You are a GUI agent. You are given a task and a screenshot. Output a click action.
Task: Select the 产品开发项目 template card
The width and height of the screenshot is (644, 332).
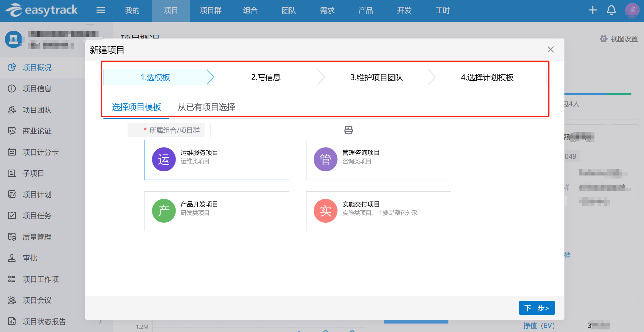[x=217, y=211]
